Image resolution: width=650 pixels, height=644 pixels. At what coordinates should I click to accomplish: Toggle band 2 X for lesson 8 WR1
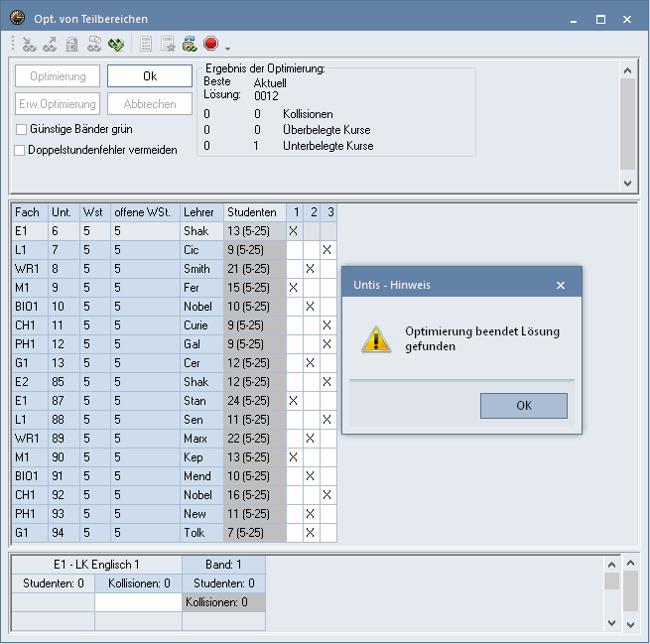point(312,269)
